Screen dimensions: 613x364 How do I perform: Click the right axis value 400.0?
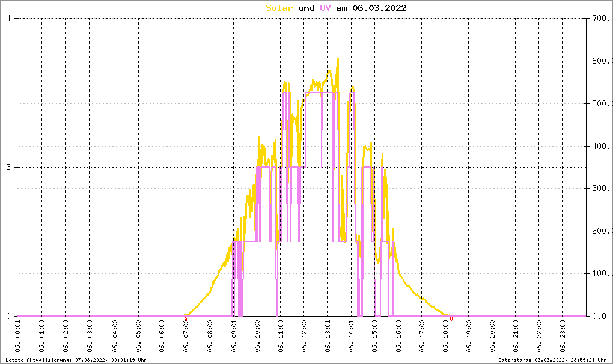602,146
